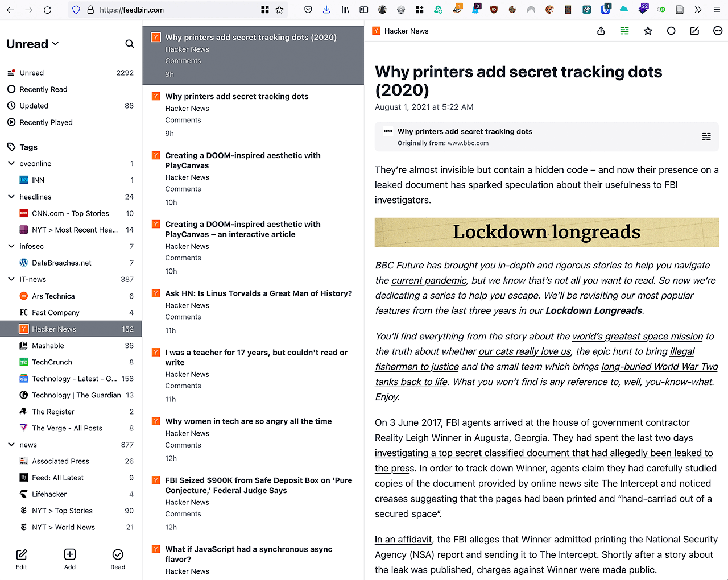Viewport: 728px width, 580px height.
Task: Open 'world's greatest space mission' link
Action: [x=638, y=336]
